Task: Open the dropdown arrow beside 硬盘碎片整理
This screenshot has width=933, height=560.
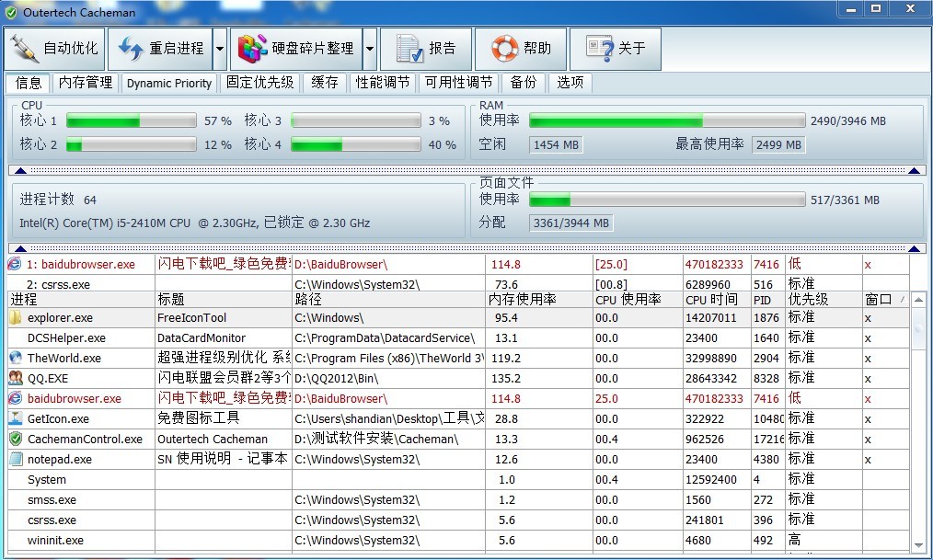Action: pos(370,49)
